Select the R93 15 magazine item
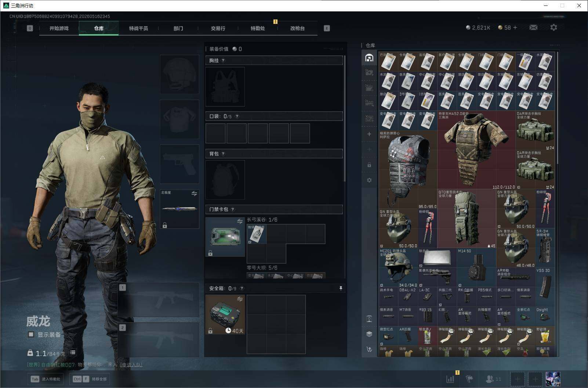Screen dimensions: 588x388 pos(427,316)
